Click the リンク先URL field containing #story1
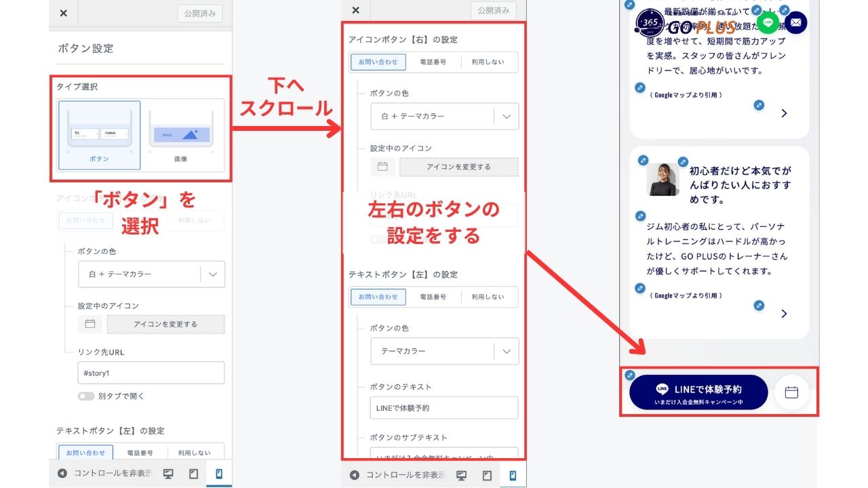 [151, 373]
